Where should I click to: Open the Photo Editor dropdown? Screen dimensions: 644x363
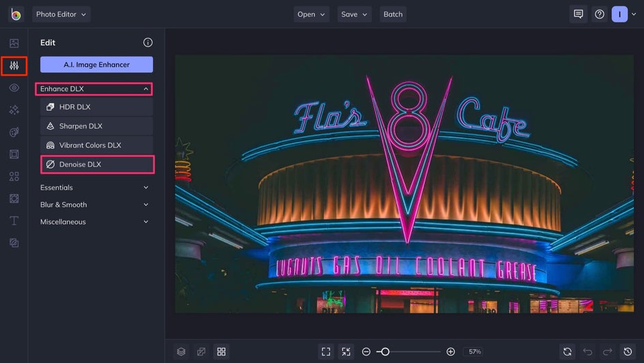[x=61, y=14]
